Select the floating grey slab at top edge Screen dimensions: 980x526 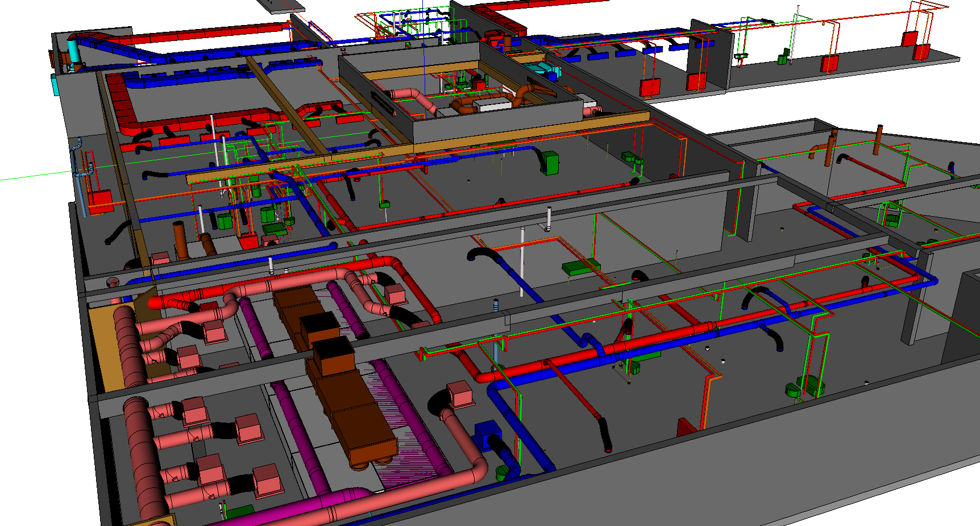[281, 6]
